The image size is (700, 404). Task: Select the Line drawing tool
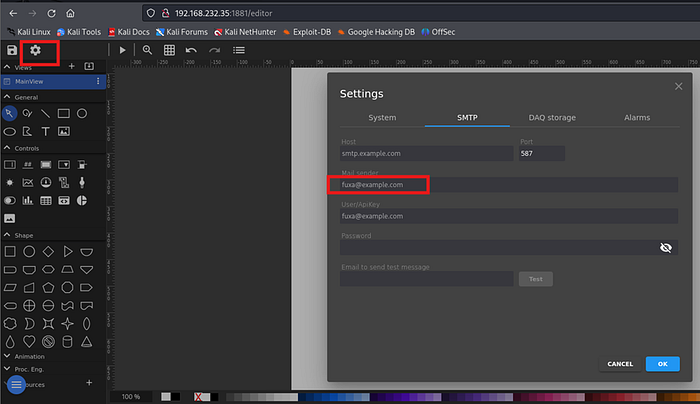tap(46, 113)
